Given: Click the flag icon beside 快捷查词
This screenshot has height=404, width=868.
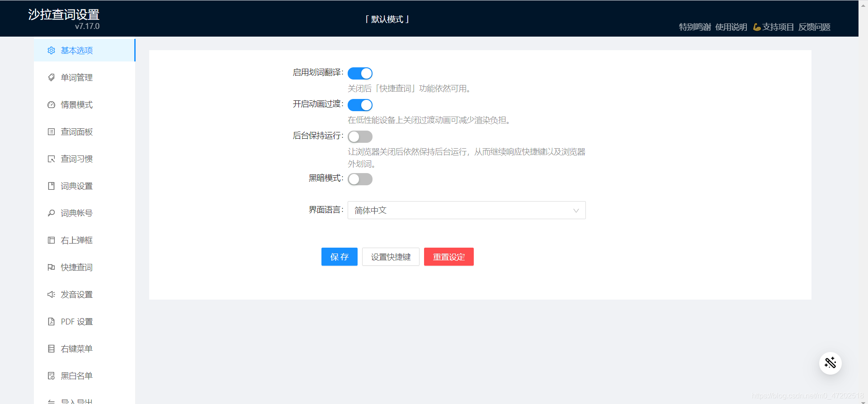Looking at the screenshot, I should pyautogui.click(x=52, y=267).
